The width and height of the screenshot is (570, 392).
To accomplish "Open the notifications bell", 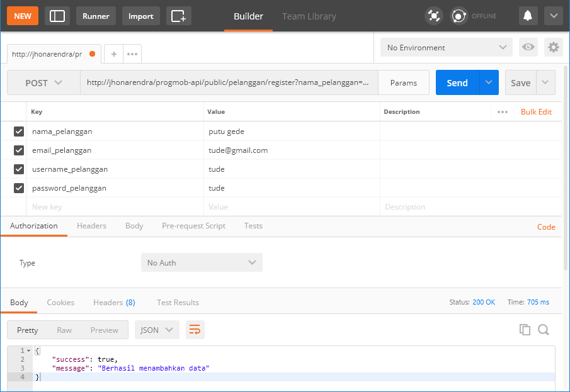I will coord(528,16).
